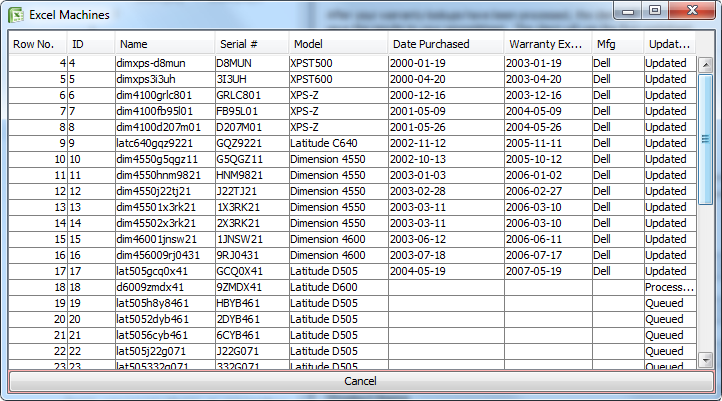Select the d6009zmdx41 name cell
The width and height of the screenshot is (722, 401).
click(x=165, y=287)
